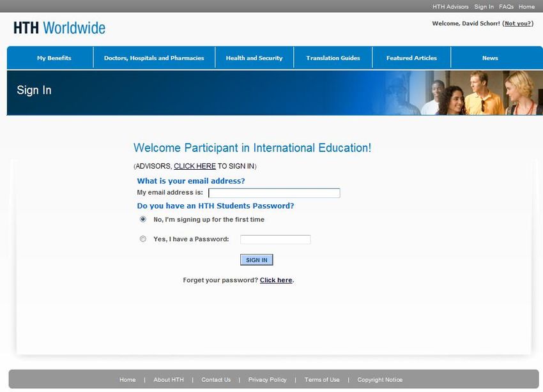Follow the advisors 'CLICK HERE' link
This screenshot has height=392, width=543.
(195, 166)
